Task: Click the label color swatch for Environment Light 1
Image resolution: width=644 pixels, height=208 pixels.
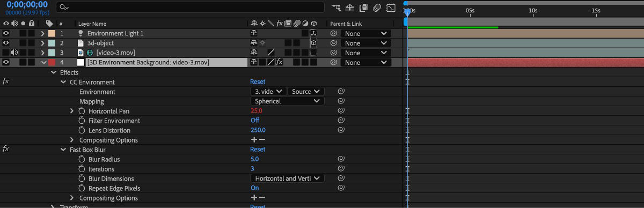Action: 52,33
